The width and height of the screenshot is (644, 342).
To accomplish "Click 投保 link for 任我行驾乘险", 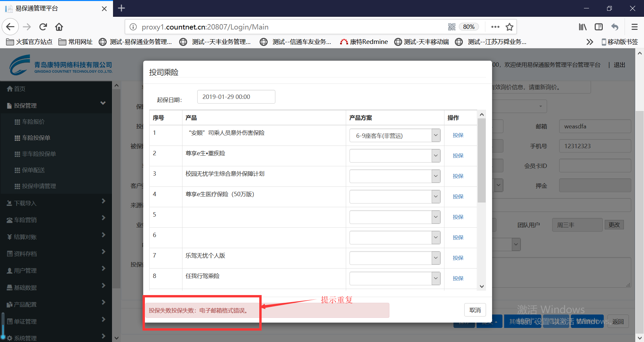I will click(458, 278).
